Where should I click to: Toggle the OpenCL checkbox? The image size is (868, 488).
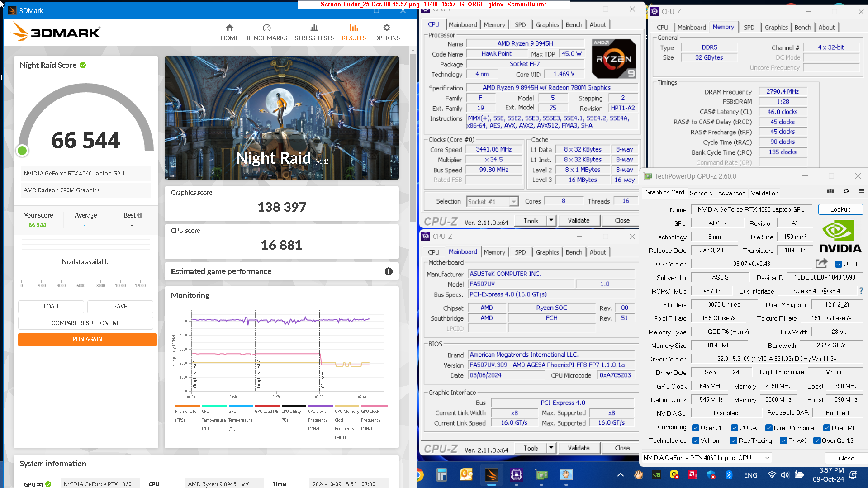696,428
